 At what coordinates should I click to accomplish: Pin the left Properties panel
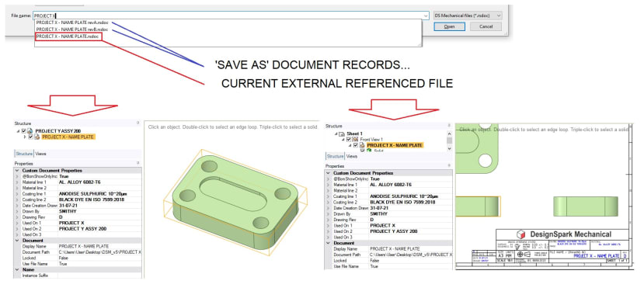click(138, 163)
